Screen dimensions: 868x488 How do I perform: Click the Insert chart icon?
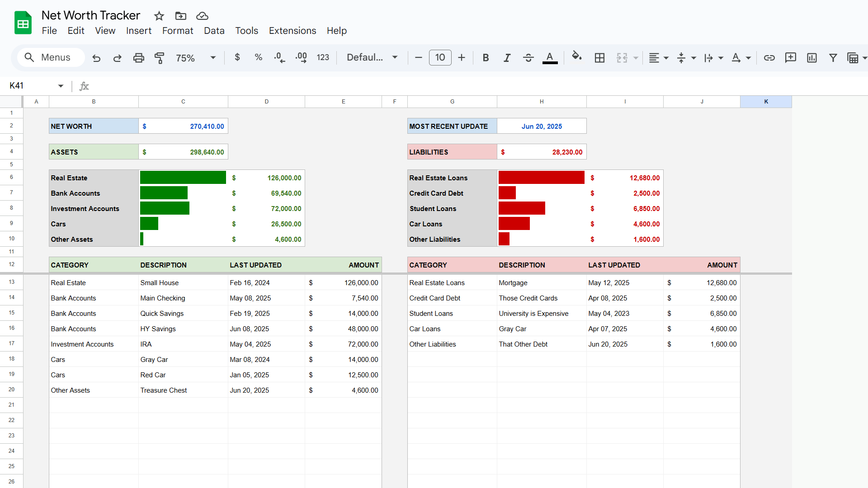tap(811, 58)
